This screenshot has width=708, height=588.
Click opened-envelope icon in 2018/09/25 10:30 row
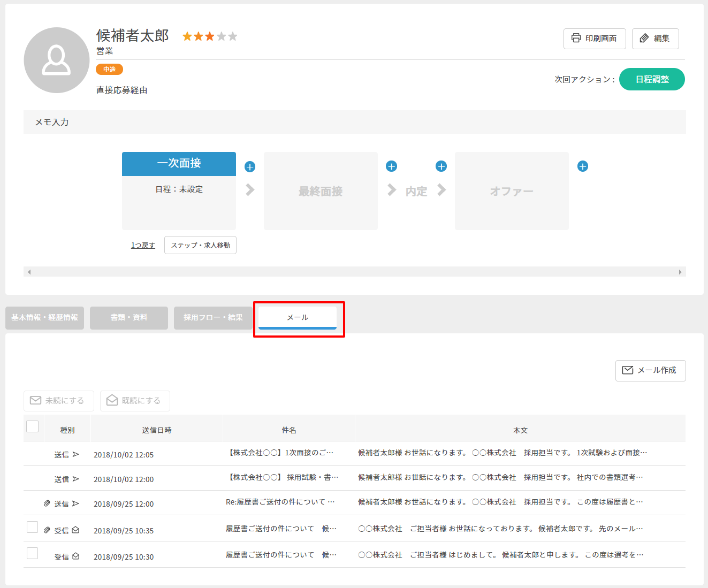click(75, 556)
